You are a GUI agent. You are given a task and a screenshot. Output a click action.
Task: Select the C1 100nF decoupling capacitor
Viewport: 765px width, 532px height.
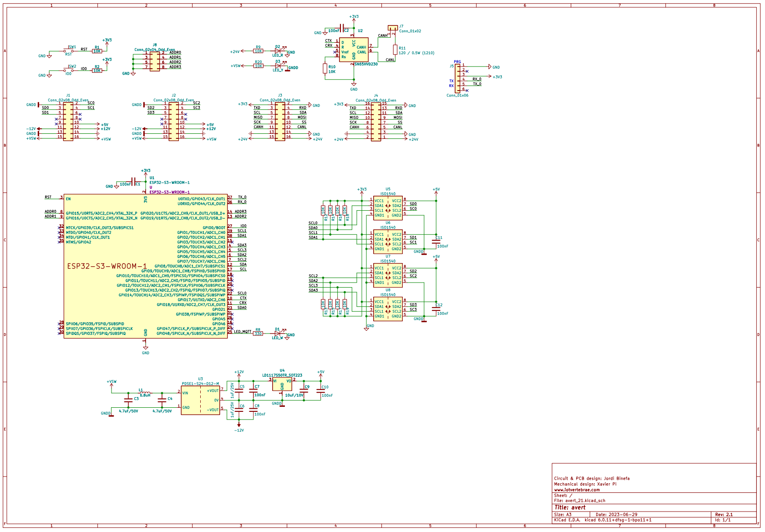point(133,181)
